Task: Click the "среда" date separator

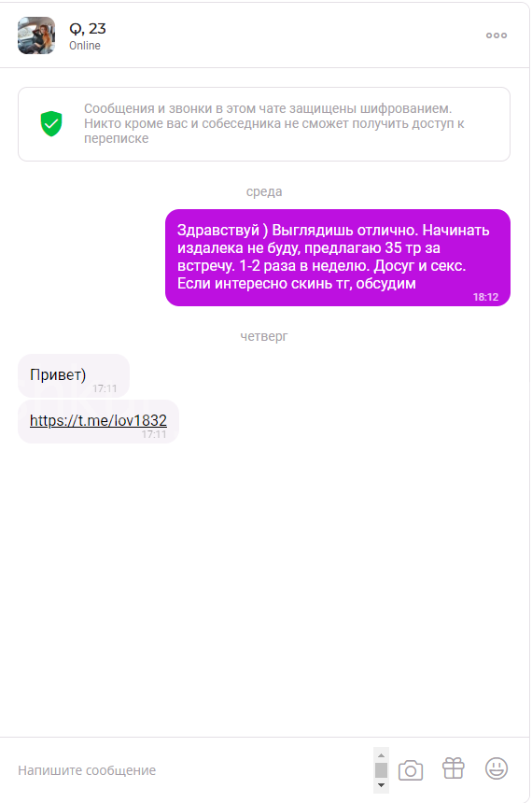Action: tap(264, 191)
